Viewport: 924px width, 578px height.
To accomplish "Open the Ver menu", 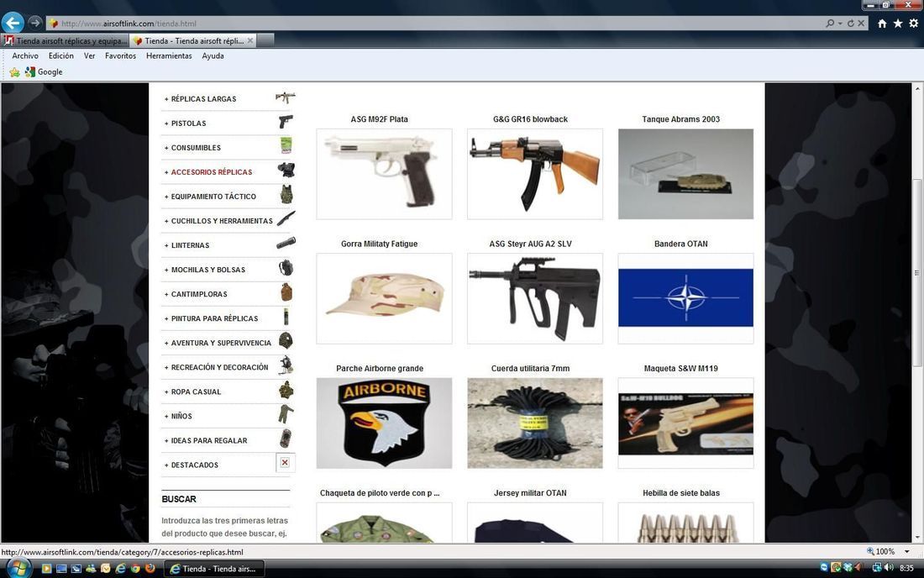I will click(90, 56).
